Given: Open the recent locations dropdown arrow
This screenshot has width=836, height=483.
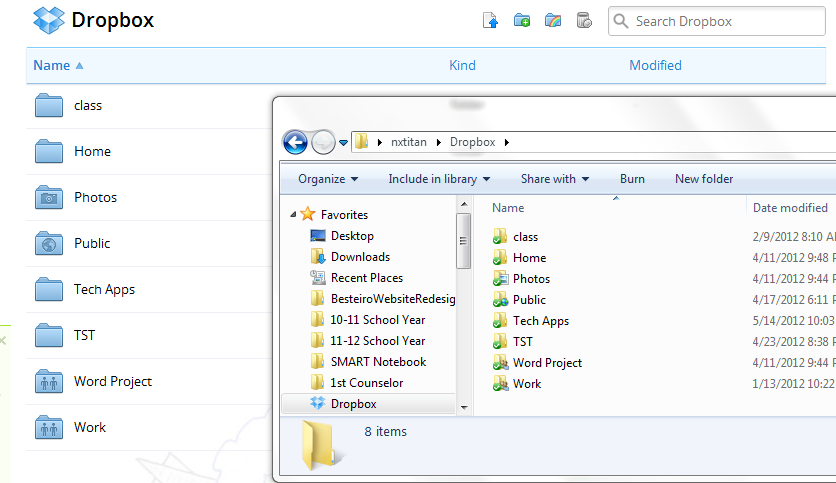Looking at the screenshot, I should coord(343,143).
